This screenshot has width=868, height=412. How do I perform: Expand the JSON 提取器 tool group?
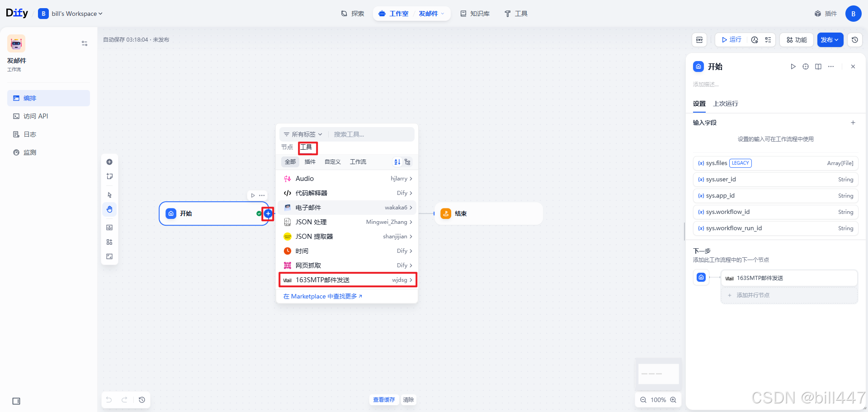[x=347, y=237]
